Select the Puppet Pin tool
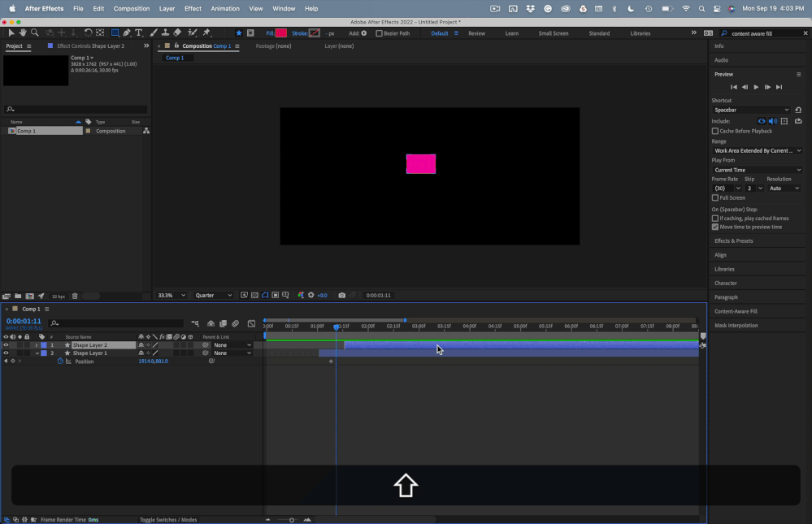812x524 pixels. coord(206,32)
